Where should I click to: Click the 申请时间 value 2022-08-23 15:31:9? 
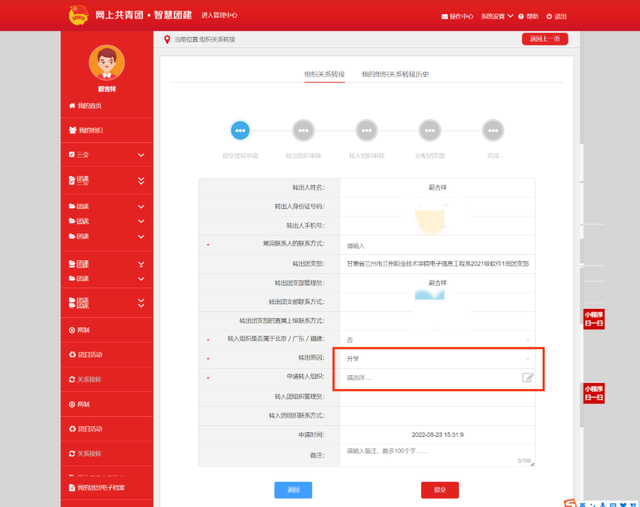[x=438, y=435]
